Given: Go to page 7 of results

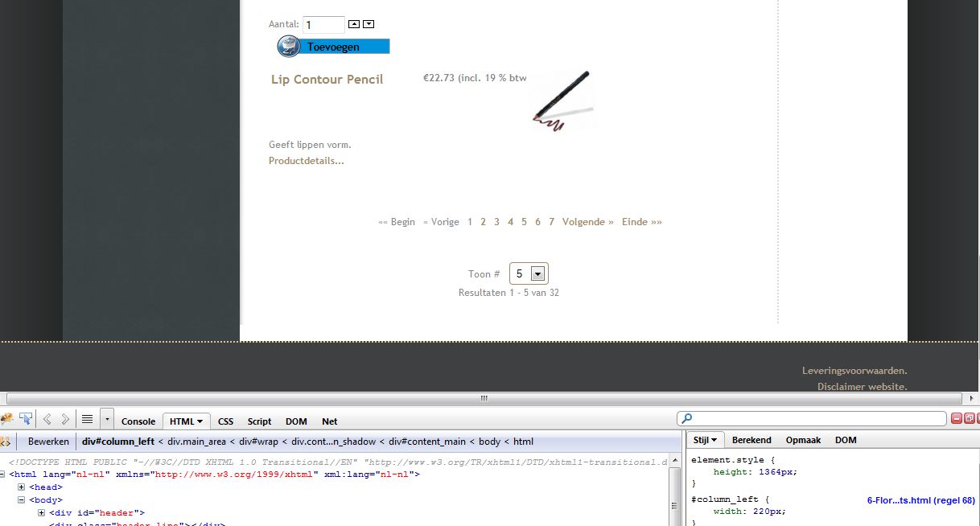Looking at the screenshot, I should click(x=551, y=222).
